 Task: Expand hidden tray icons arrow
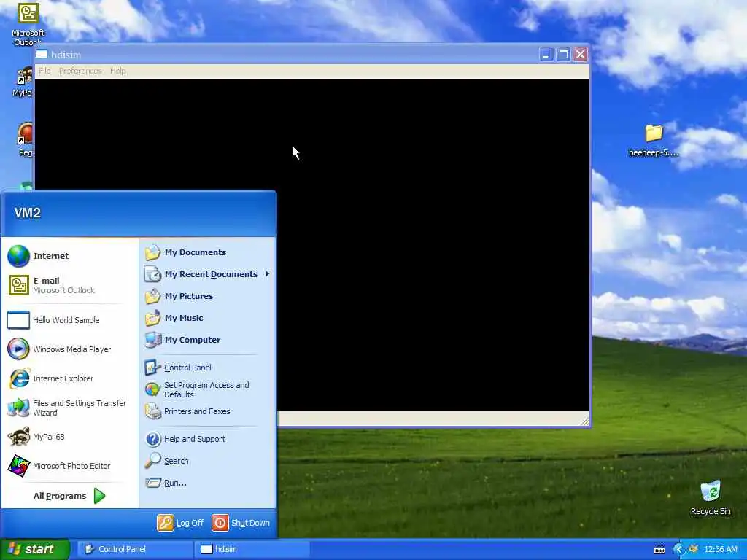(679, 550)
